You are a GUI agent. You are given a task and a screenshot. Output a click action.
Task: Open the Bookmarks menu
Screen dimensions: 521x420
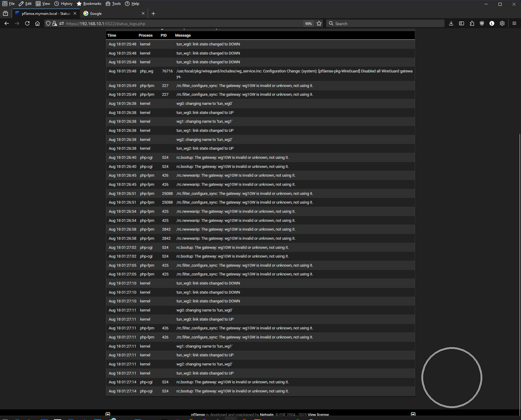(x=89, y=4)
